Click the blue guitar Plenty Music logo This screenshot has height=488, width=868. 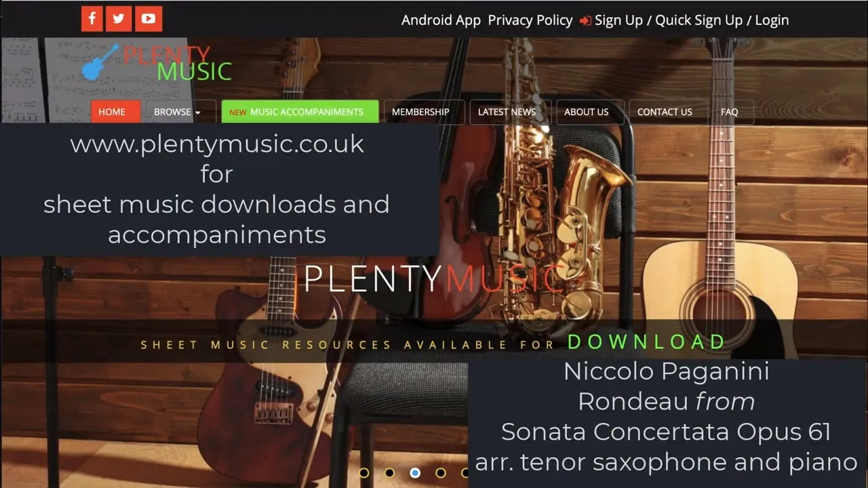click(157, 63)
